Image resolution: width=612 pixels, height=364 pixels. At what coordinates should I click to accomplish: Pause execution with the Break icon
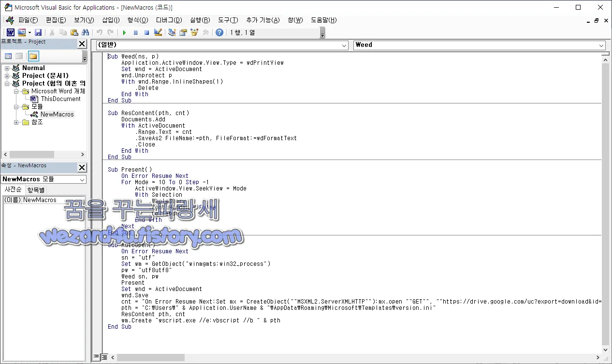point(135,32)
